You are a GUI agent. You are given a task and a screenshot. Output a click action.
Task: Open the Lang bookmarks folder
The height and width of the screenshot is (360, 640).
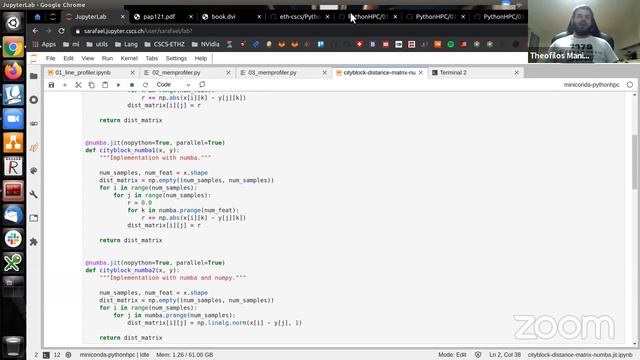(127, 44)
